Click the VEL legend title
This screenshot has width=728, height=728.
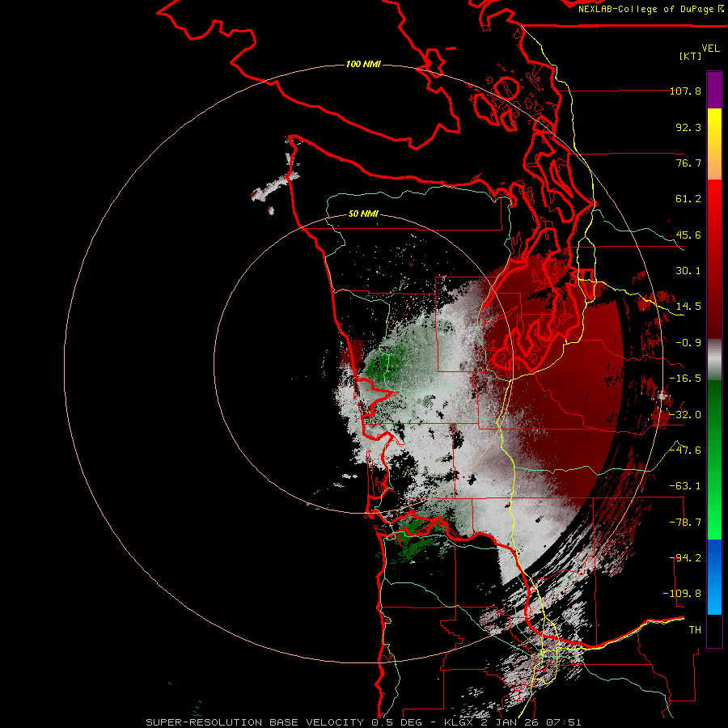click(x=710, y=49)
